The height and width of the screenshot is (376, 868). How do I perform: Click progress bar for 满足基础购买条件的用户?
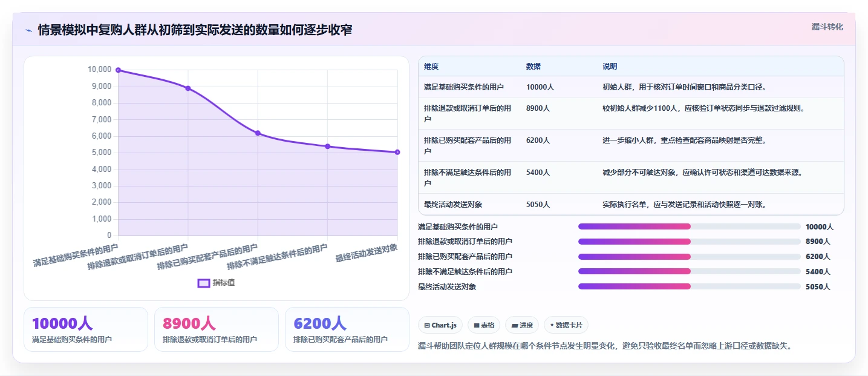(x=690, y=226)
